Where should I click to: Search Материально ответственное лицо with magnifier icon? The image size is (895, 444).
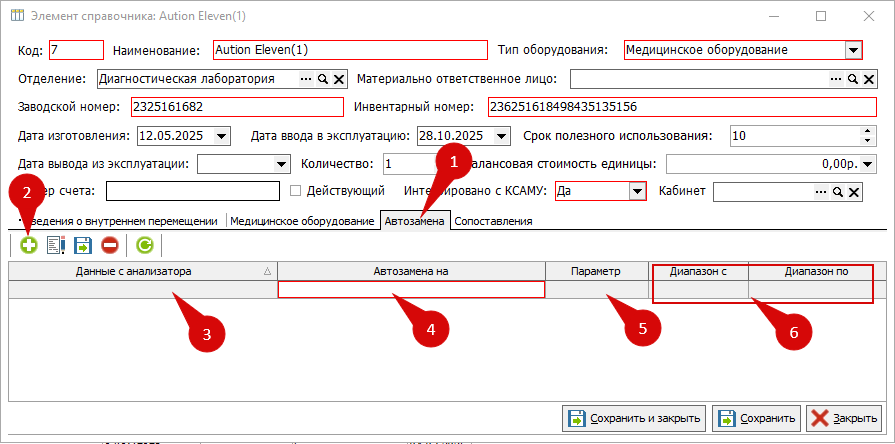tap(853, 78)
